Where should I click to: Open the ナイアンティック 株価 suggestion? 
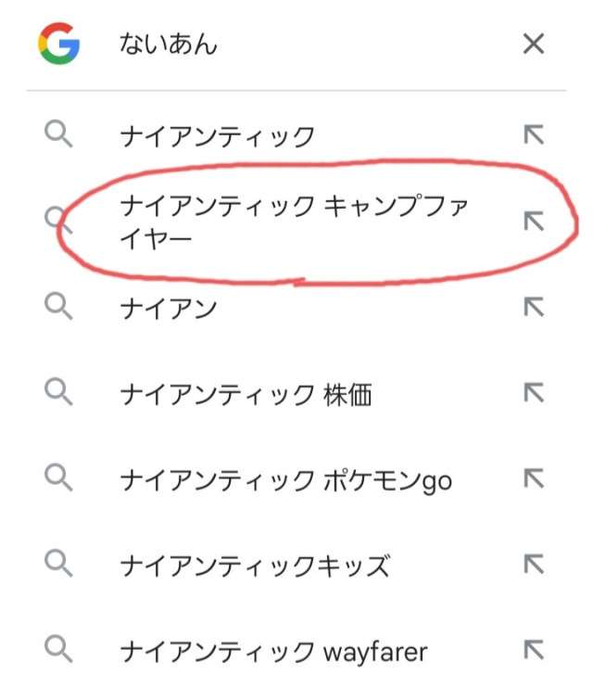(246, 395)
